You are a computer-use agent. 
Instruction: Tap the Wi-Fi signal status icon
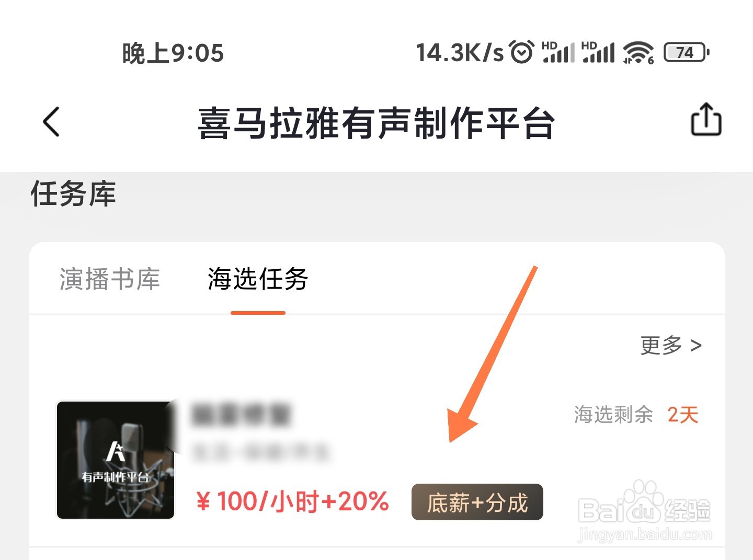638,52
